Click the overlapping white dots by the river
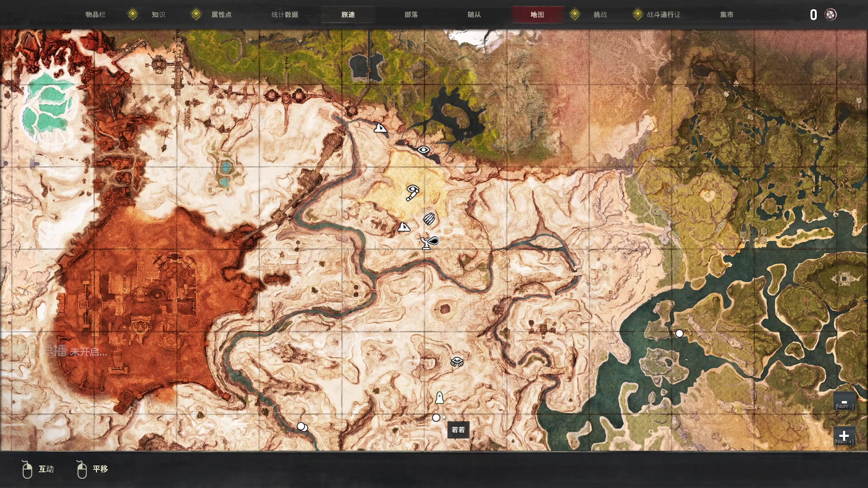Viewport: 868px width, 488px height. point(302,427)
